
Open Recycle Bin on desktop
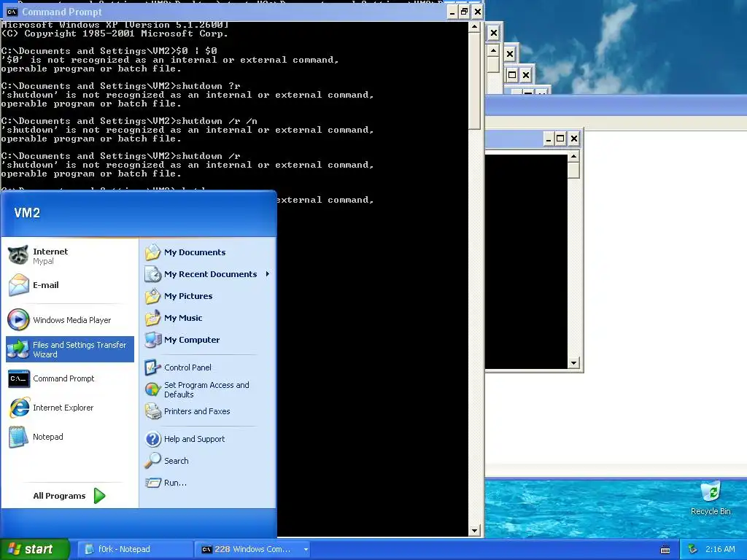711,498
